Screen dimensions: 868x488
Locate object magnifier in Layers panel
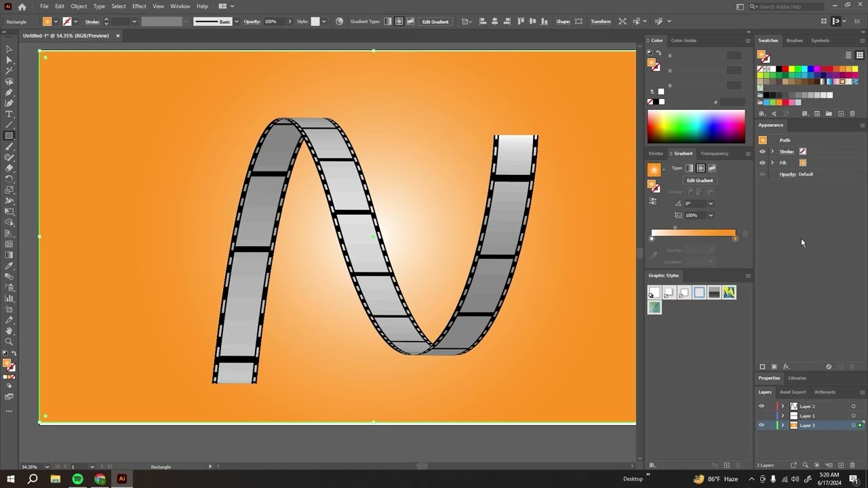805,465
